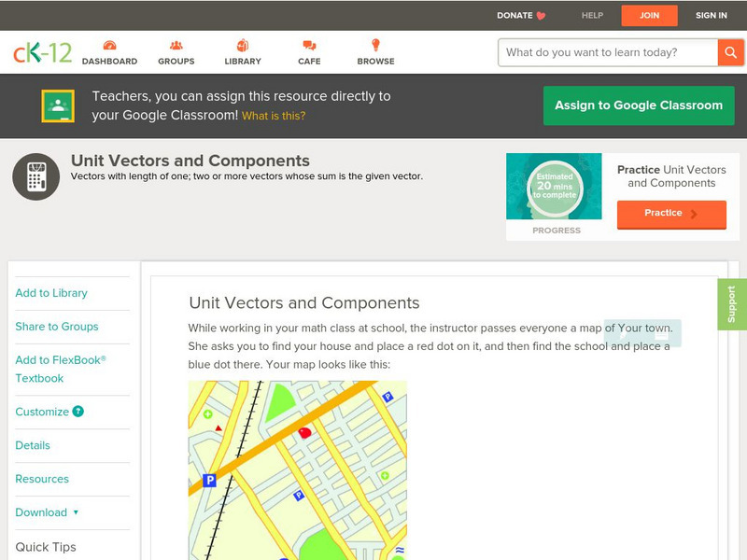Click the Customize help question mark

pos(78,412)
